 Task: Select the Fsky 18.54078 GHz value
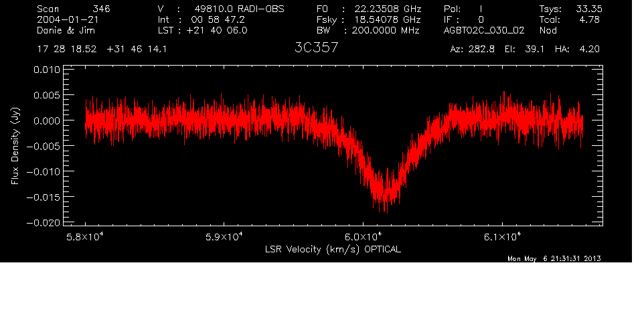[x=367, y=19]
